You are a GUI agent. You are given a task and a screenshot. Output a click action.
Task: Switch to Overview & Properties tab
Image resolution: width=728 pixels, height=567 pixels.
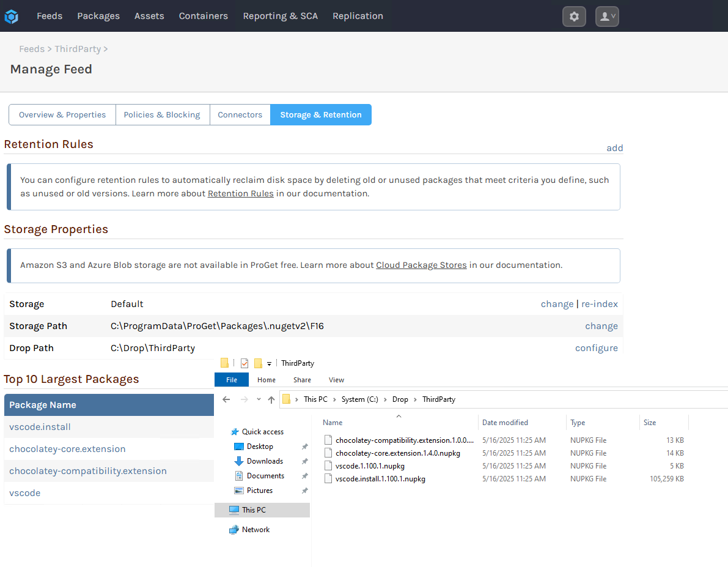(62, 115)
